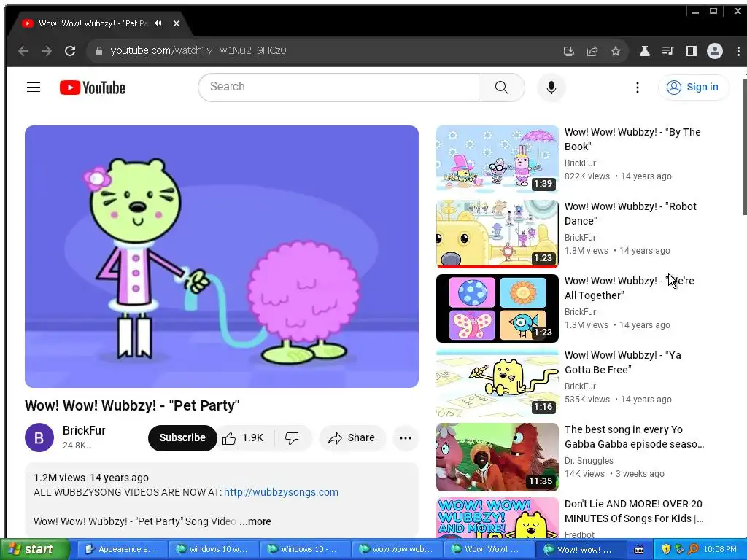Click the install app icon in the address bar
Viewport: 747px width, 560px height.
pyautogui.click(x=569, y=51)
